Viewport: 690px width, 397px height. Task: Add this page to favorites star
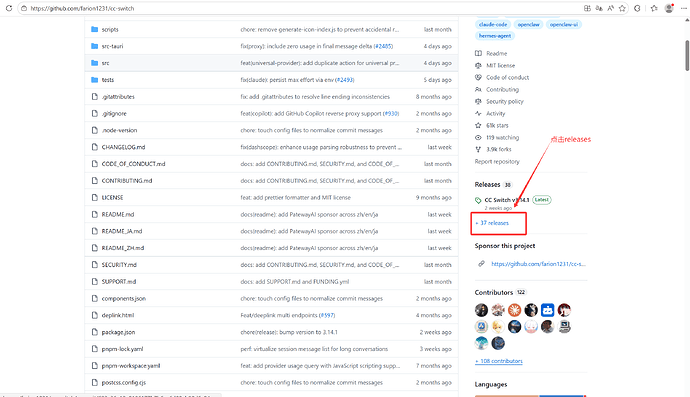coord(622,8)
